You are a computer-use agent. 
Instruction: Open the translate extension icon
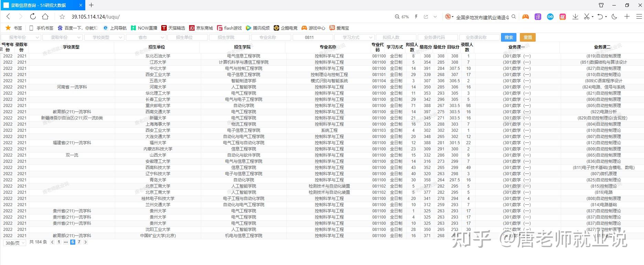pos(538,17)
